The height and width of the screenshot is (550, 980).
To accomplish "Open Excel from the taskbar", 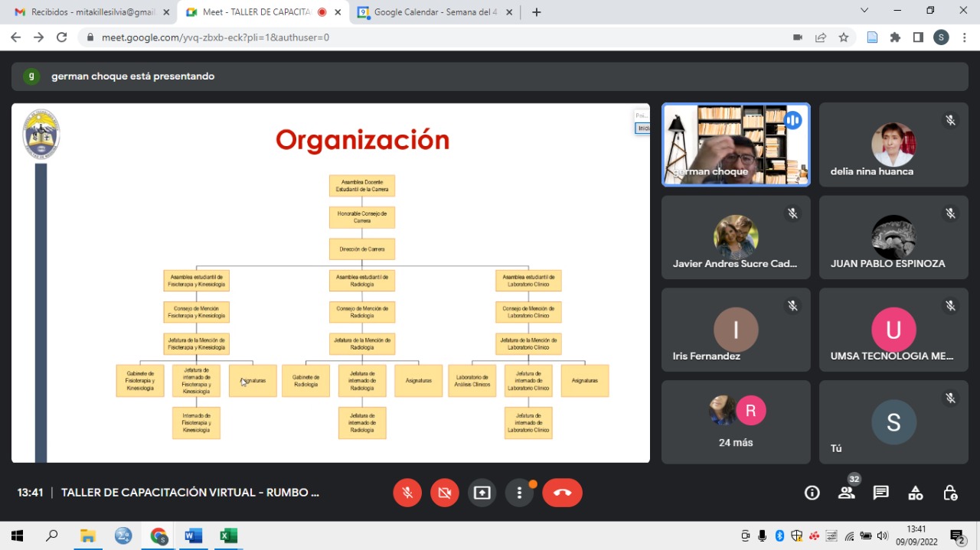I will click(x=228, y=535).
